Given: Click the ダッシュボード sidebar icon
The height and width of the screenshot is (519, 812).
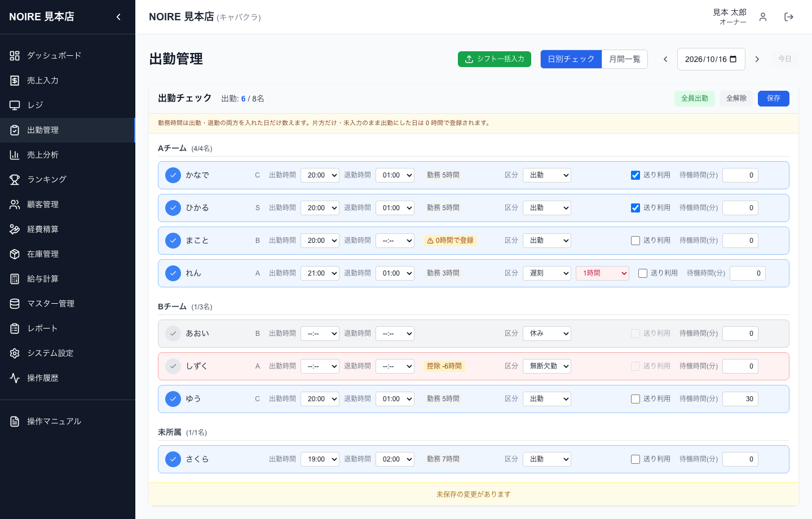Looking at the screenshot, I should (x=15, y=56).
